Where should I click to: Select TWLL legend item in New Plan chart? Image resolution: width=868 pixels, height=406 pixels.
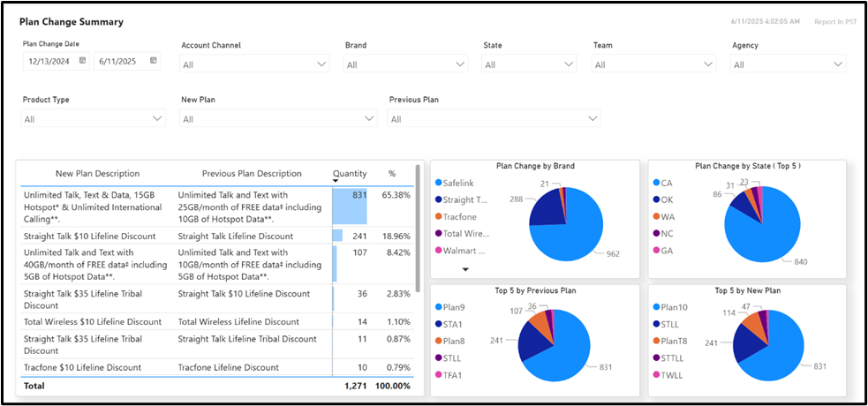click(x=668, y=375)
